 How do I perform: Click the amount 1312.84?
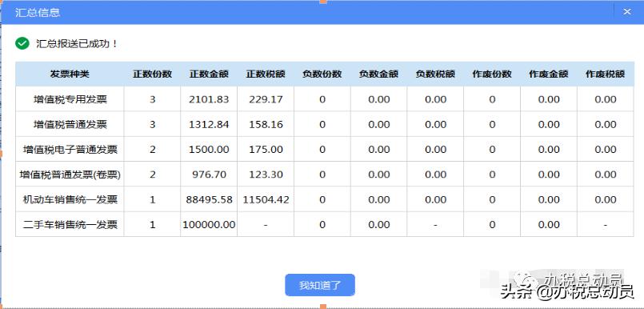(x=209, y=125)
